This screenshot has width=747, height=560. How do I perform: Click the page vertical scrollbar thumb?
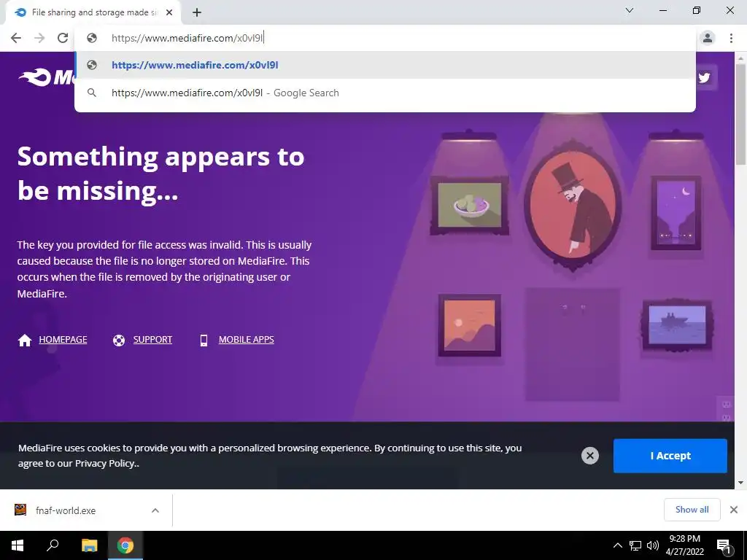tap(740, 114)
